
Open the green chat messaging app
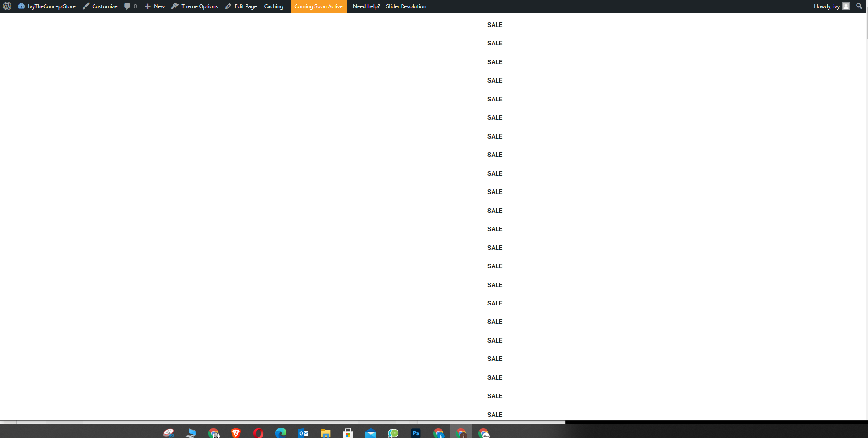click(393, 433)
